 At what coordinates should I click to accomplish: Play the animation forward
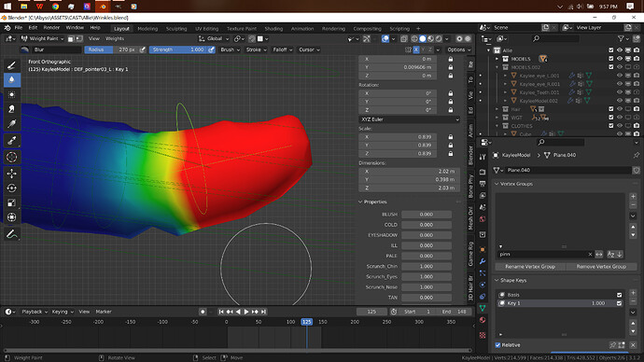pos(246,312)
